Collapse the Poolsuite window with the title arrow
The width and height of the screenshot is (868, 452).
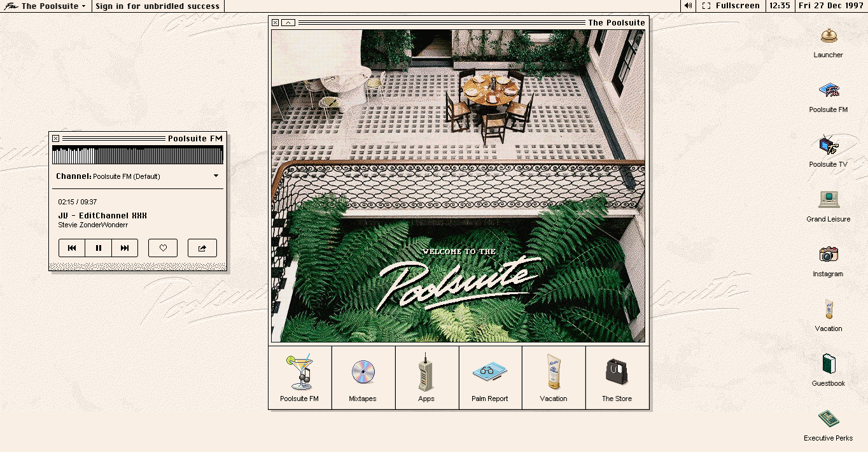(x=287, y=22)
